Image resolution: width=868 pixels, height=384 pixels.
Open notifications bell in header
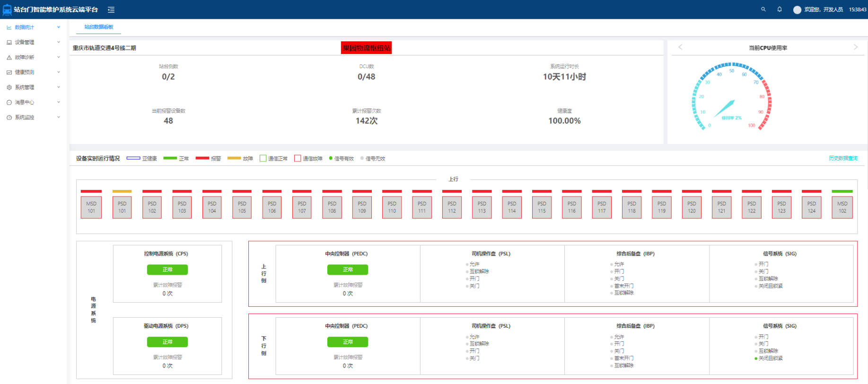point(780,9)
